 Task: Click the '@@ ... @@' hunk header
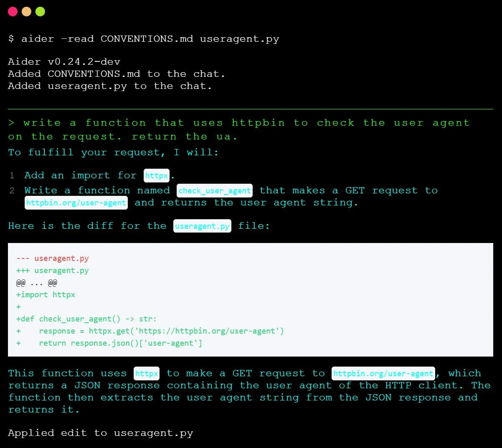click(x=37, y=283)
